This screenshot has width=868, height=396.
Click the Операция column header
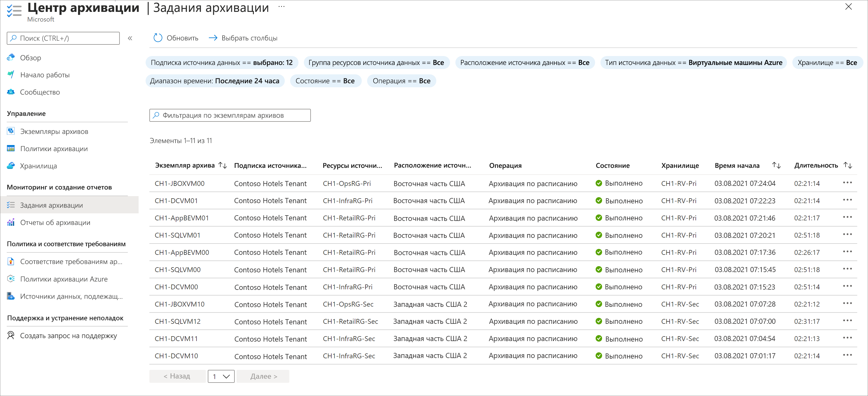click(x=505, y=165)
